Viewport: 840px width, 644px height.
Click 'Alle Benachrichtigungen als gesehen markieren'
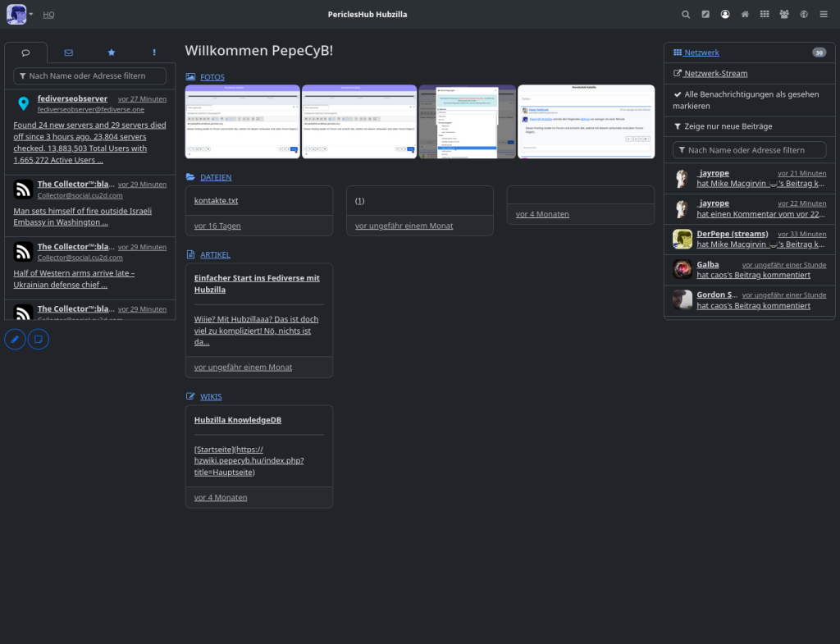pos(749,100)
